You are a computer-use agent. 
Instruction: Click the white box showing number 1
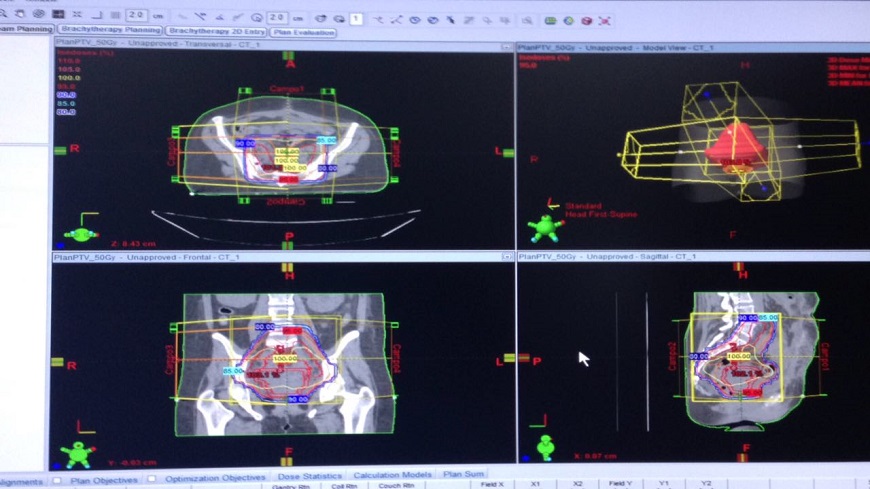[356, 19]
